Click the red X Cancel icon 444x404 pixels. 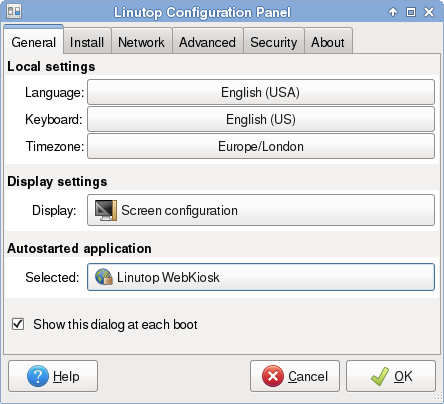coord(273,376)
